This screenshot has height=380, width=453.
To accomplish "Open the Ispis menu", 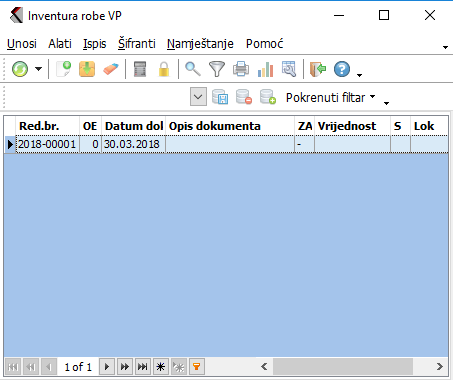I will [95, 44].
